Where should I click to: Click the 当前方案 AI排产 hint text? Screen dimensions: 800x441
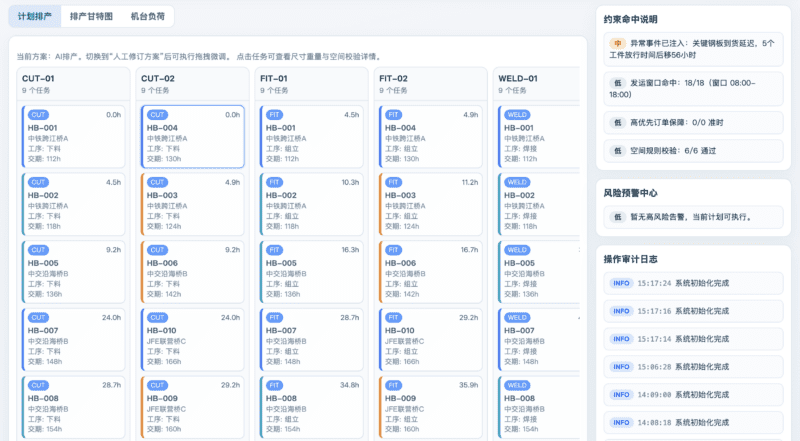point(198,57)
